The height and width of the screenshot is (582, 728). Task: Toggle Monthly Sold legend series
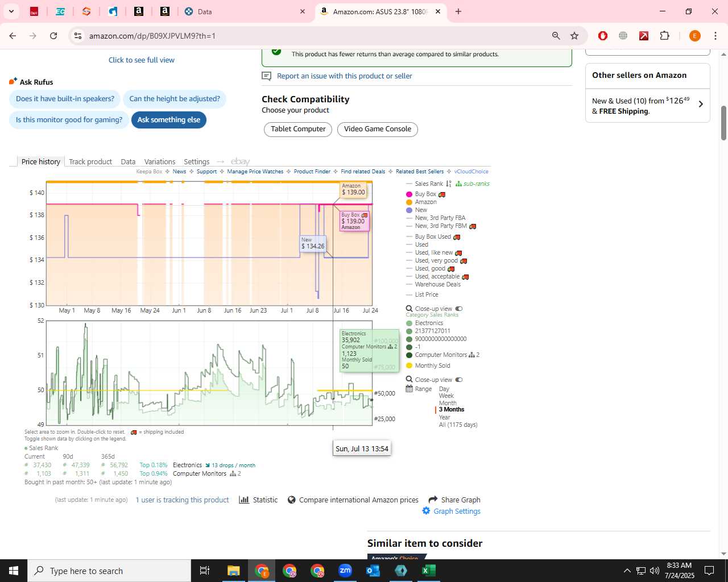click(x=428, y=365)
